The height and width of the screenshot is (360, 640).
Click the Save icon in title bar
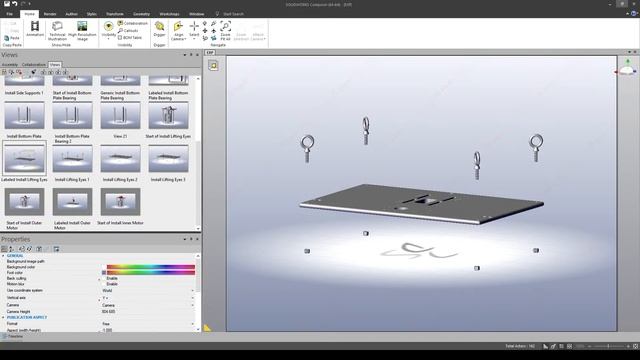coord(7,4)
